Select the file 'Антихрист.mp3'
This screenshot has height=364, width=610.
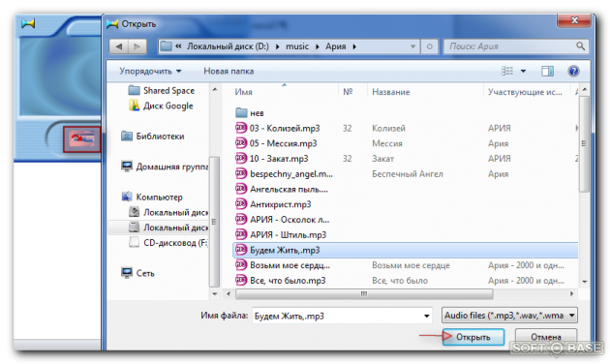point(273,204)
